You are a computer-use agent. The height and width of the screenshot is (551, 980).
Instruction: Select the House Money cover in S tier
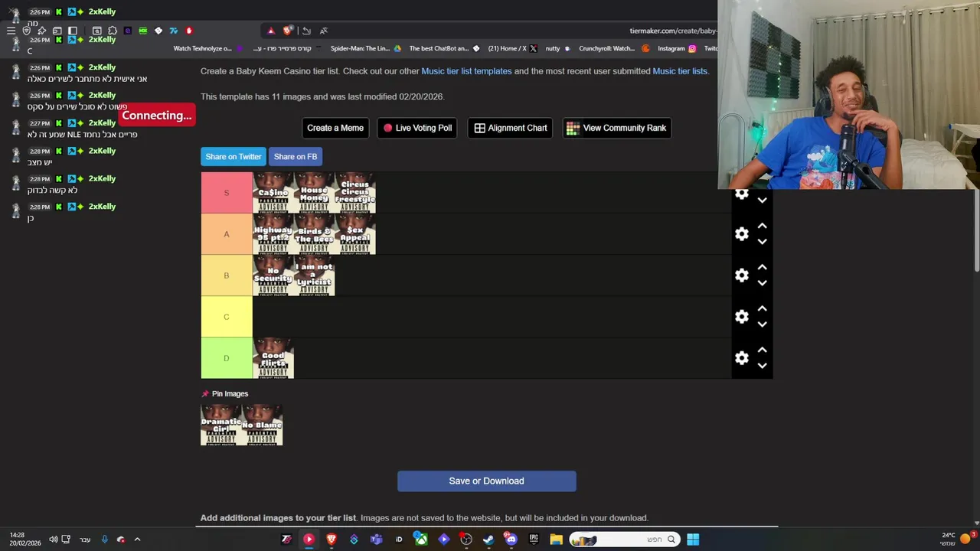(x=314, y=193)
